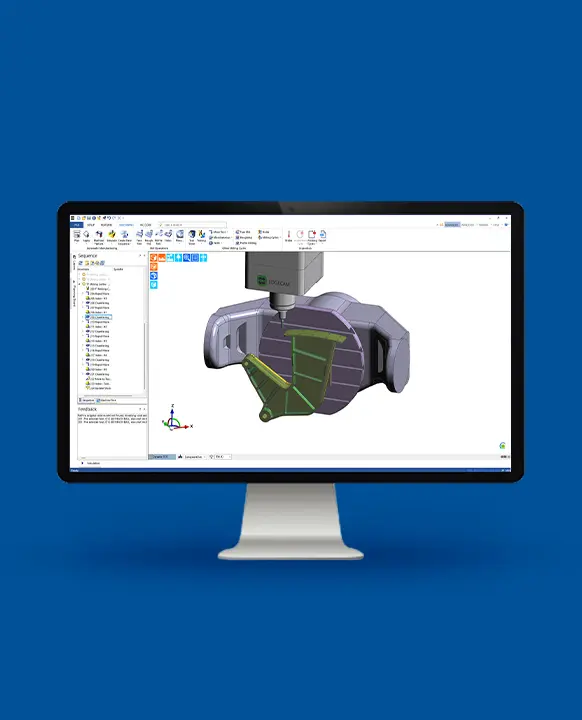Open the FILE ribbon tab
Screen dimensions: 582x720
point(76,225)
